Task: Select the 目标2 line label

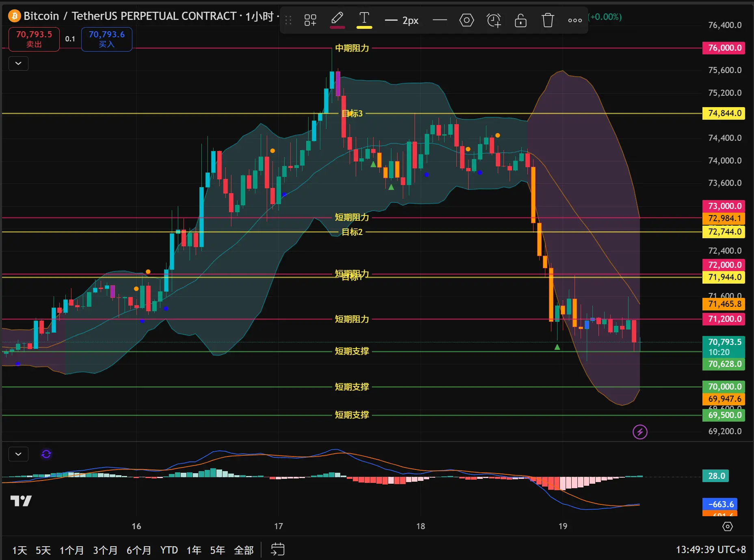Action: tap(352, 232)
